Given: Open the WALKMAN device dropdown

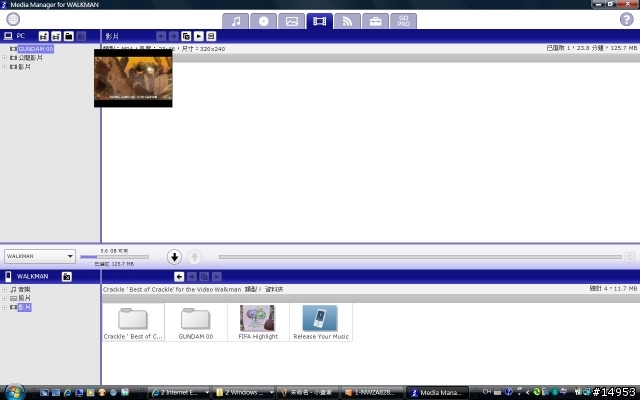Looking at the screenshot, I should click(40, 256).
